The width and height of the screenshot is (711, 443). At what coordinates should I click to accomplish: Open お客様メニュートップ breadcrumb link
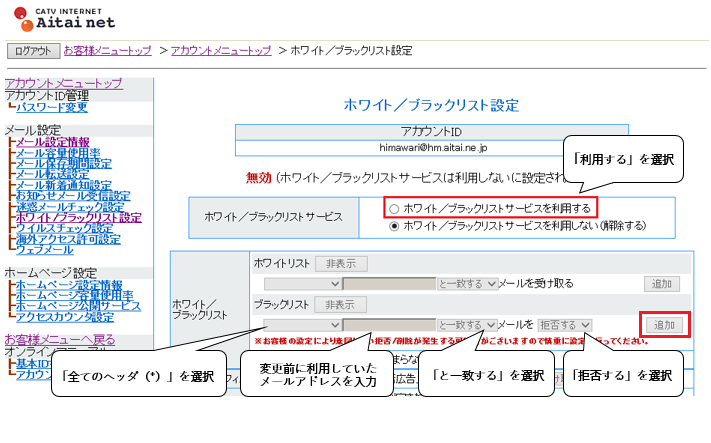pyautogui.click(x=107, y=49)
